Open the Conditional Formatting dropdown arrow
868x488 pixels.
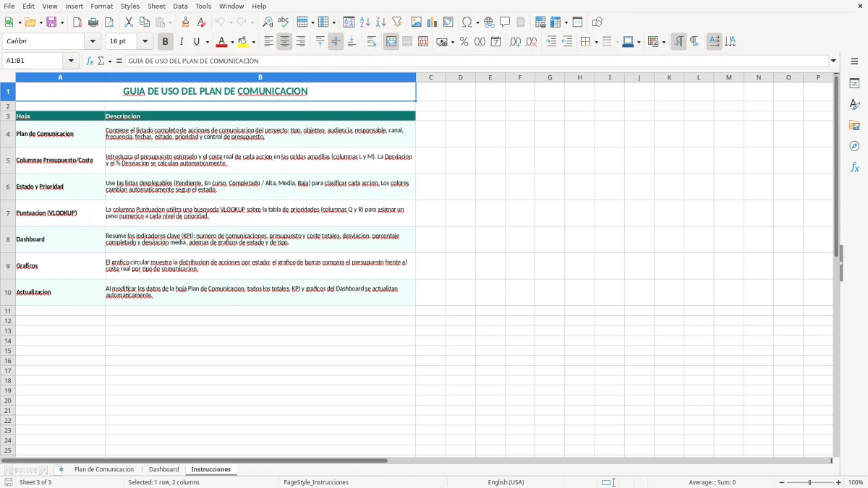[663, 42]
